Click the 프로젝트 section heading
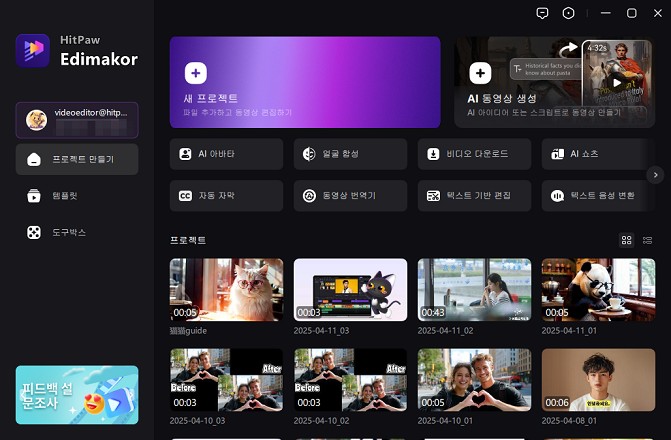 point(188,240)
